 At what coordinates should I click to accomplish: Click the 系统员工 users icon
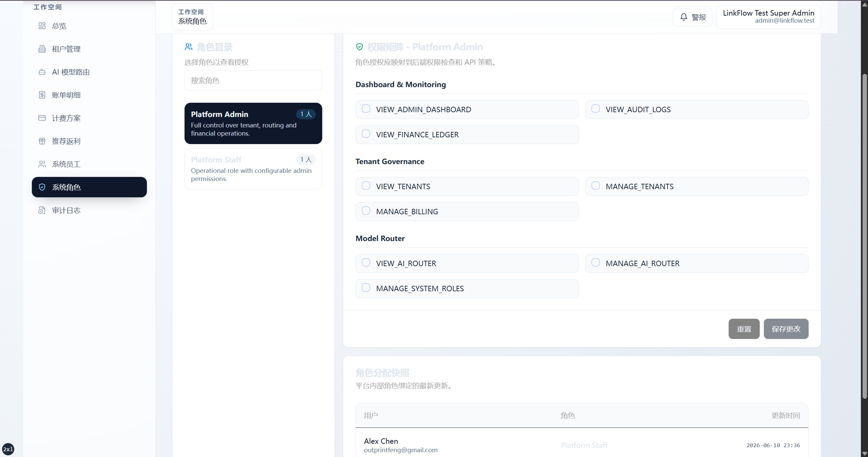point(42,164)
